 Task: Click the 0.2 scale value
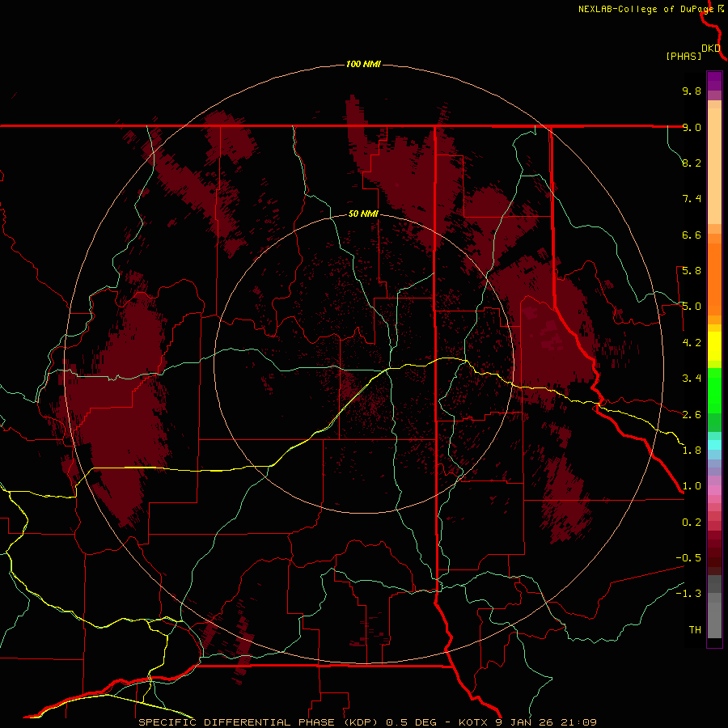click(692, 523)
